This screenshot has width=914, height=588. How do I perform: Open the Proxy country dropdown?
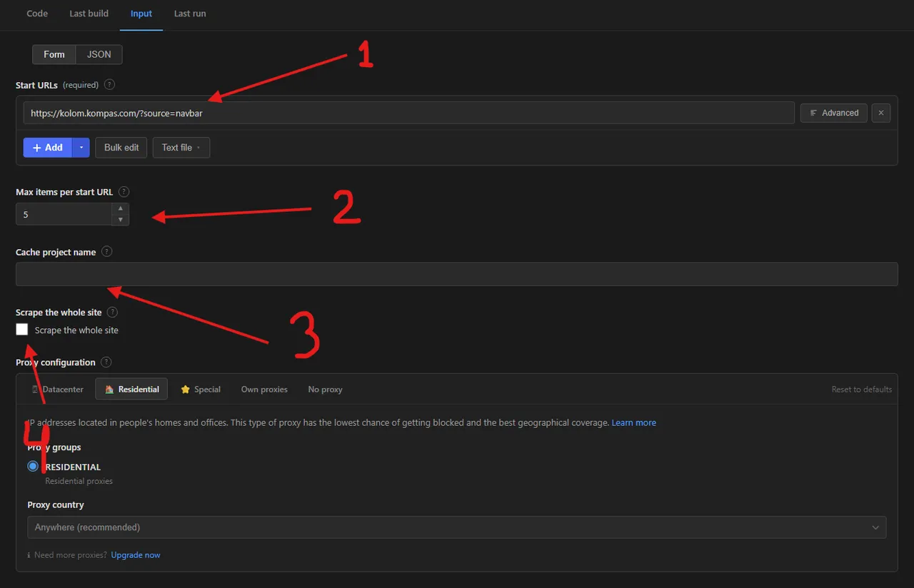(x=457, y=527)
